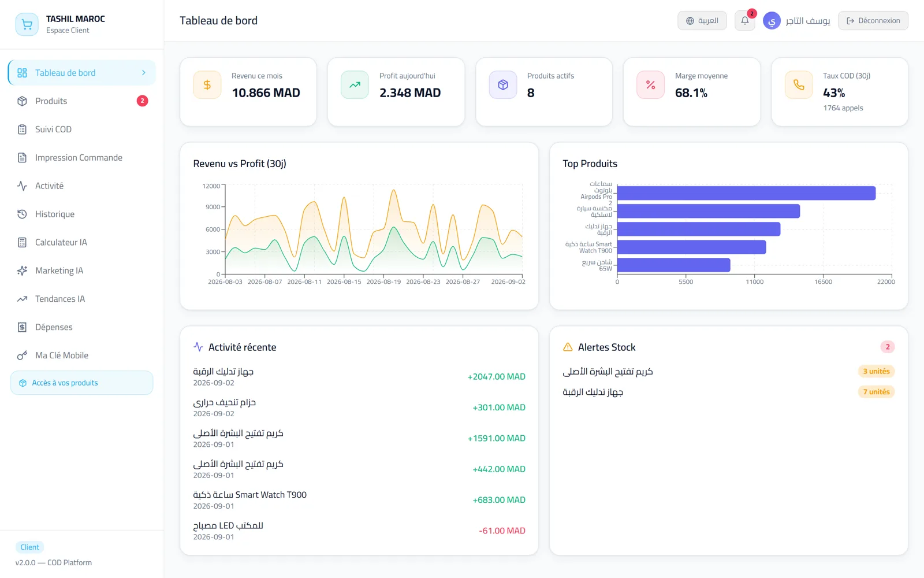Image resolution: width=924 pixels, height=578 pixels.
Task: Click the Déconnexion button
Action: [x=873, y=21]
